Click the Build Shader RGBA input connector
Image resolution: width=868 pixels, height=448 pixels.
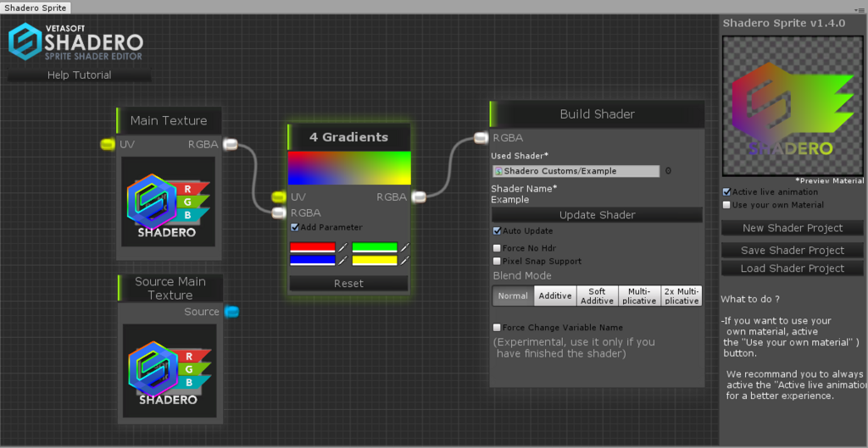tap(481, 138)
